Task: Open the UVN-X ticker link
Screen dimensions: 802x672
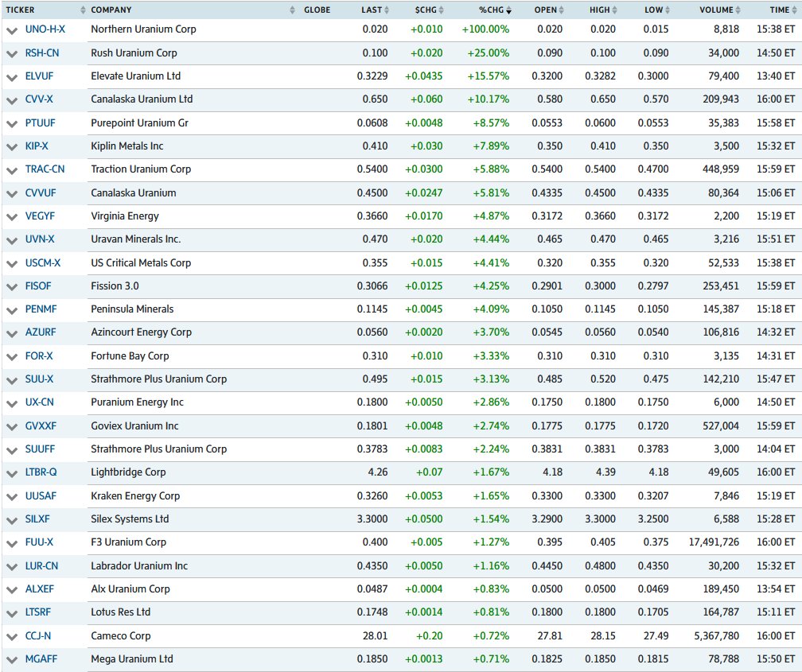Action: 40,239
